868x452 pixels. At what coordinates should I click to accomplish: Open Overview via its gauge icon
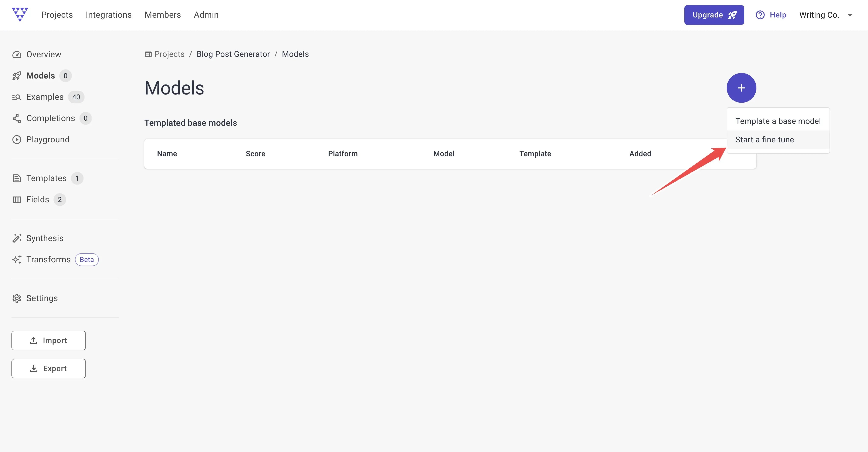[x=17, y=55]
